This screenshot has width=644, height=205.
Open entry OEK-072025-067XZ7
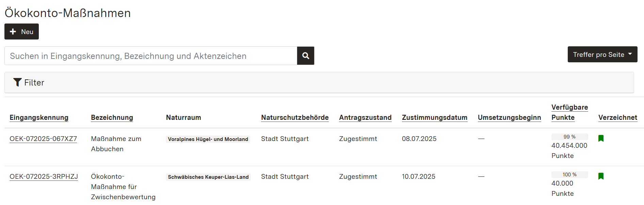point(43,139)
